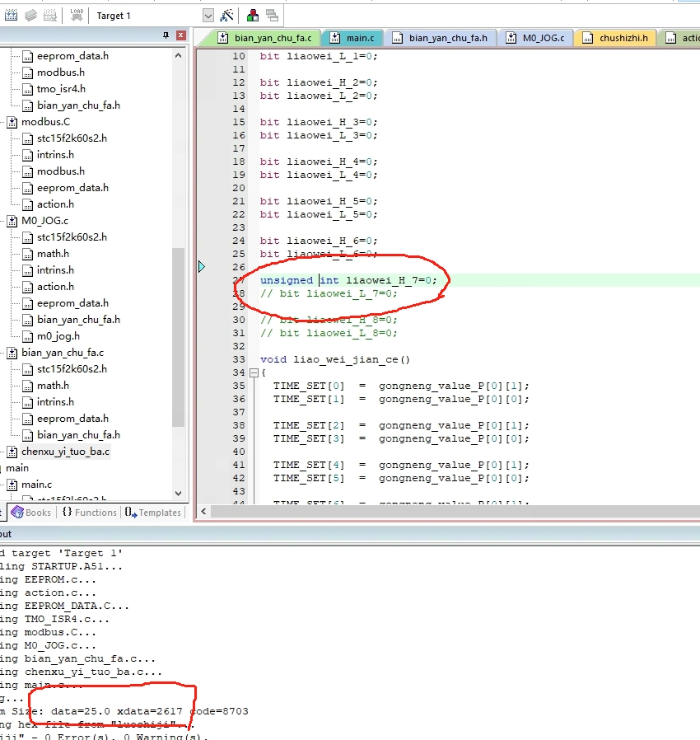The height and width of the screenshot is (740, 700).
Task: Switch to the M0_JOG.c editor tab
Action: 535,38
